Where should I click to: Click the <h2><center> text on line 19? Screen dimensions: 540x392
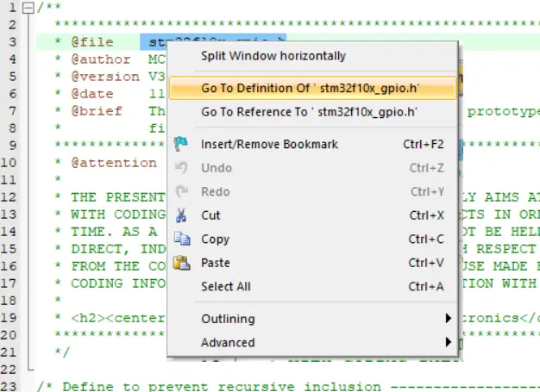coord(117,317)
